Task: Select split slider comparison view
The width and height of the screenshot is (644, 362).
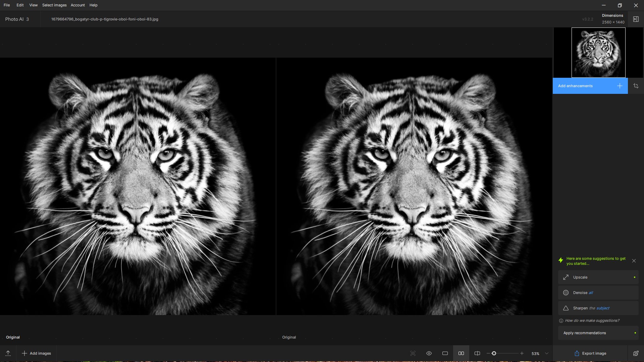Action: coord(477,353)
